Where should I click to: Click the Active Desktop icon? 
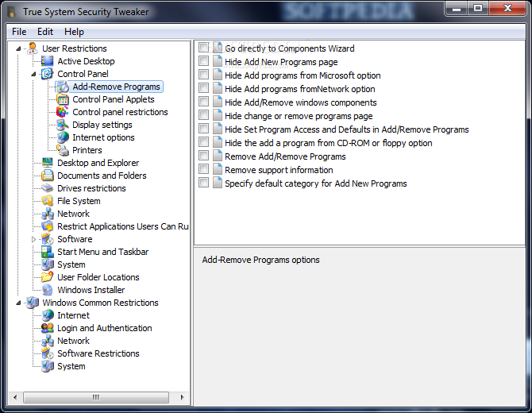(x=47, y=61)
